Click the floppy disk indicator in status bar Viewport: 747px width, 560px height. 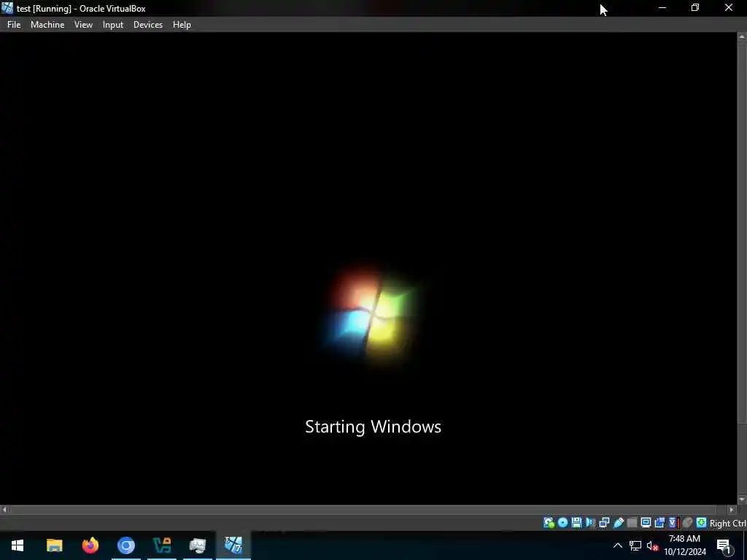(576, 523)
